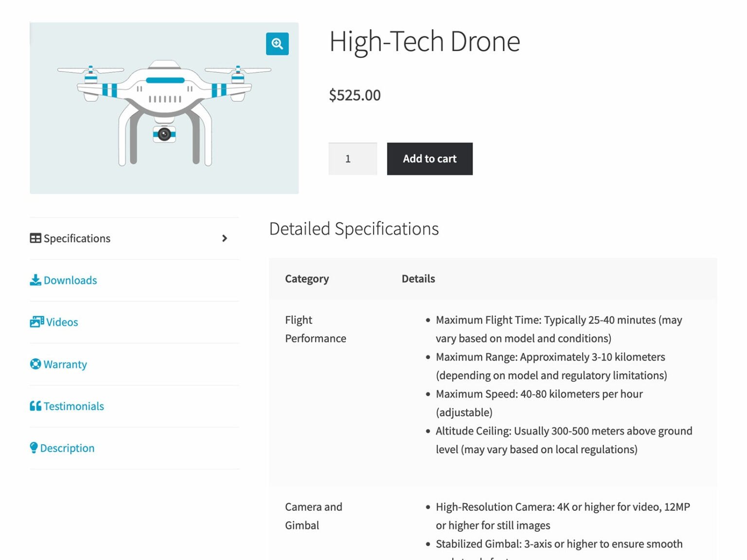The image size is (747, 560).
Task: Expand the Warranty section
Action: click(65, 364)
